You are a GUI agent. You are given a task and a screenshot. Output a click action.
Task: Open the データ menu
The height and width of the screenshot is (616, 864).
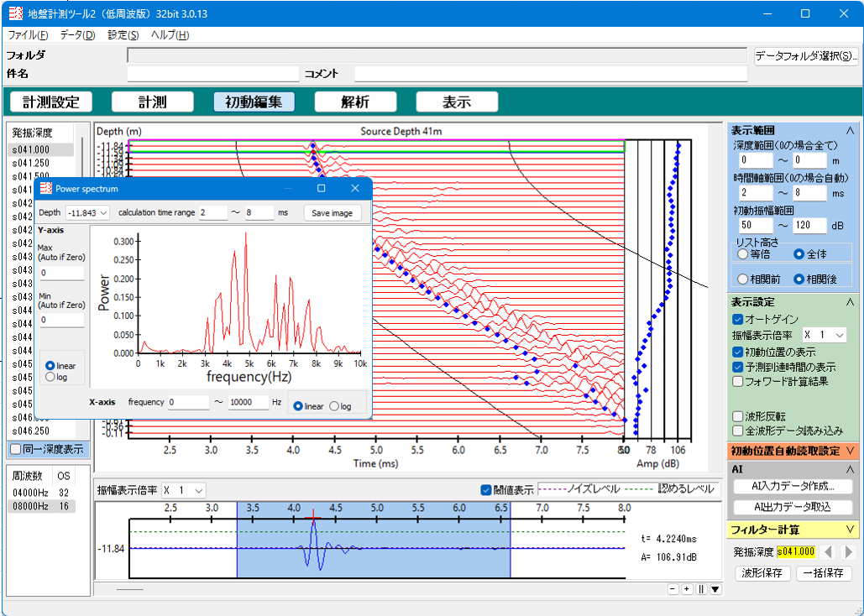pyautogui.click(x=78, y=34)
